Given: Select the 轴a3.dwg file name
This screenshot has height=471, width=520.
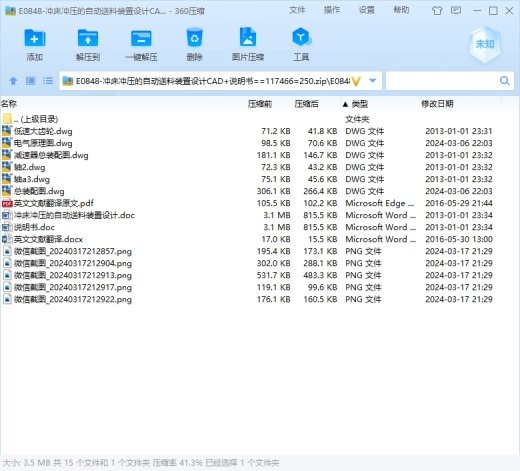Looking at the screenshot, I should [32, 179].
